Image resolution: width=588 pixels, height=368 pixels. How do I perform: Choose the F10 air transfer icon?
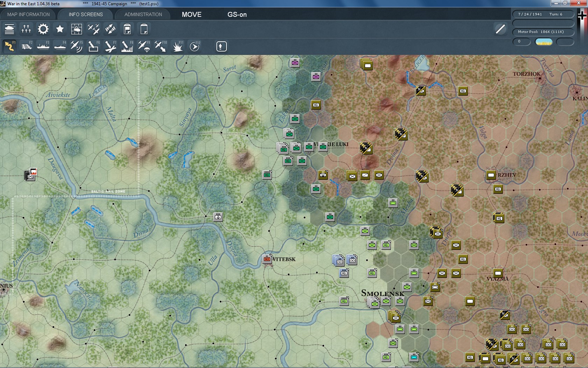[x=161, y=46]
